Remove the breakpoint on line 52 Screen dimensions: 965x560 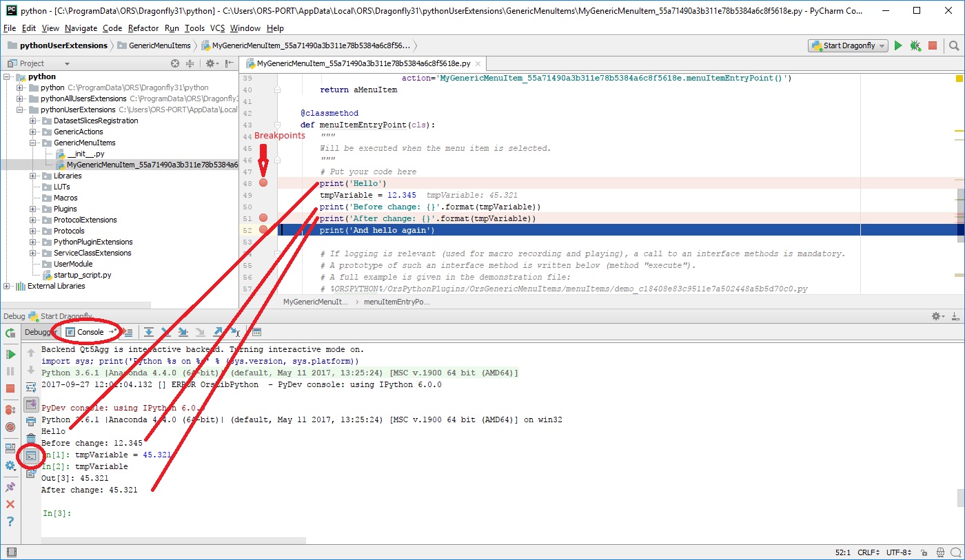click(x=263, y=229)
